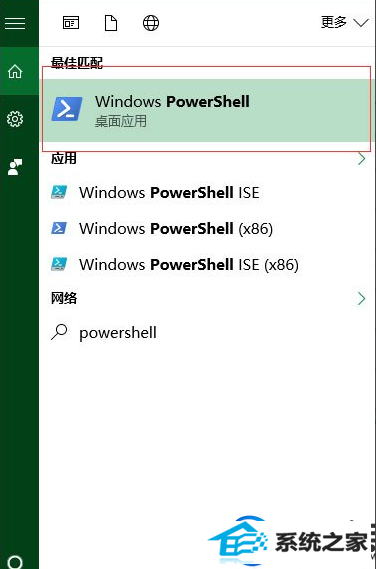
Task: Open the hamburger menu in the sidebar
Action: (x=15, y=23)
